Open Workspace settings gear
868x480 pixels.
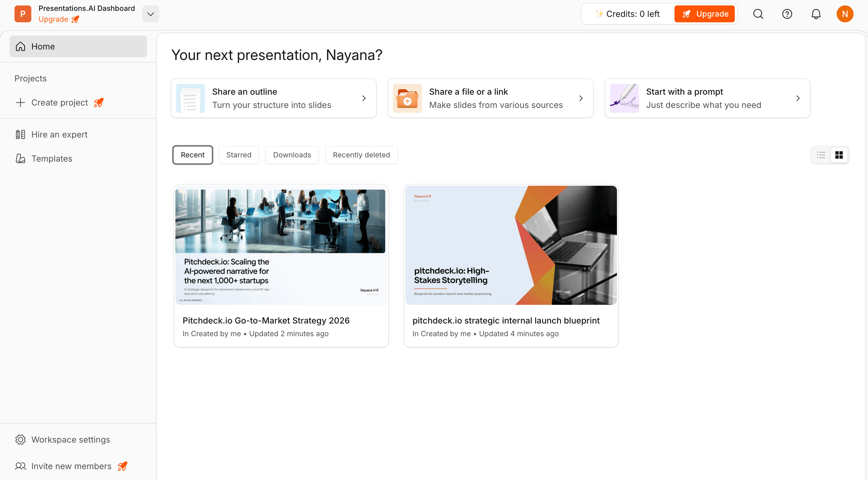20,439
